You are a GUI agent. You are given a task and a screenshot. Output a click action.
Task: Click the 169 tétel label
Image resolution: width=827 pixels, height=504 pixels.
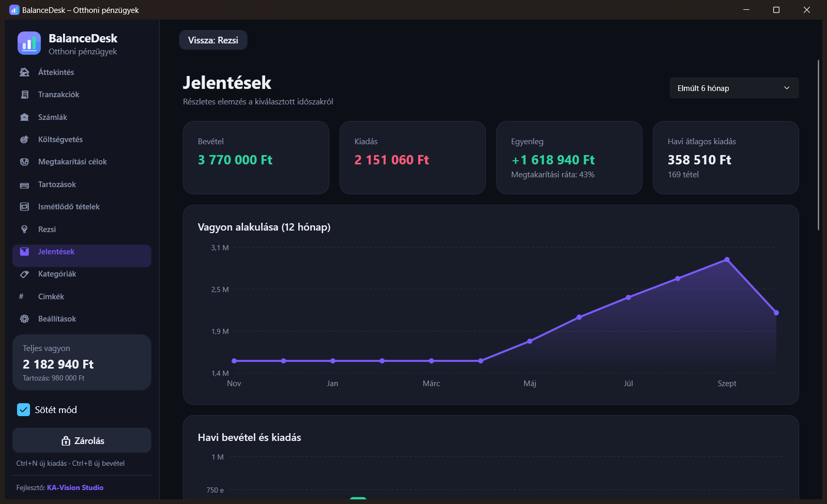[683, 175]
